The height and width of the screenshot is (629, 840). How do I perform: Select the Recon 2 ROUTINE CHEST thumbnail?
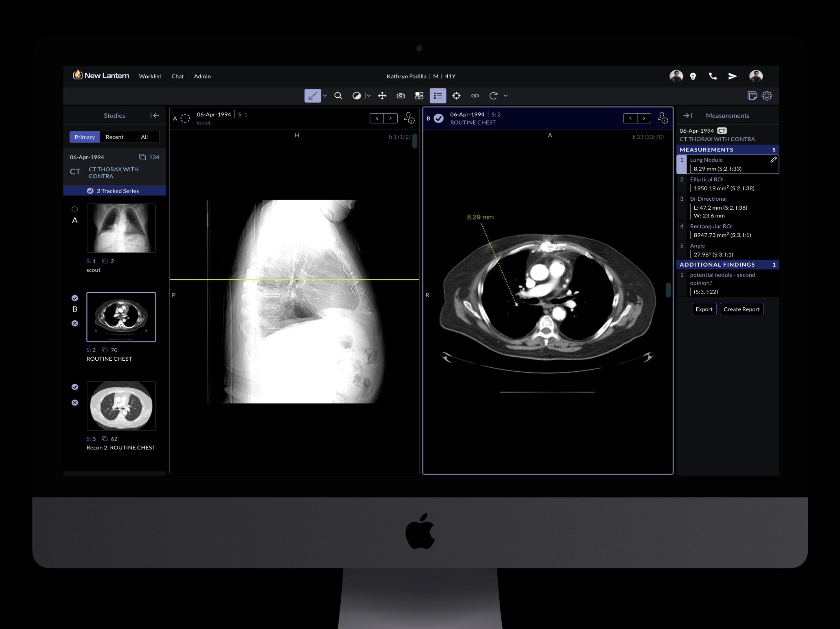click(121, 405)
